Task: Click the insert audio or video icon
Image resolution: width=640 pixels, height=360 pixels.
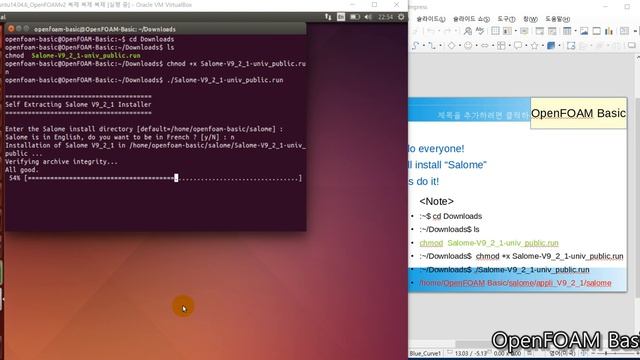Action: (596, 31)
